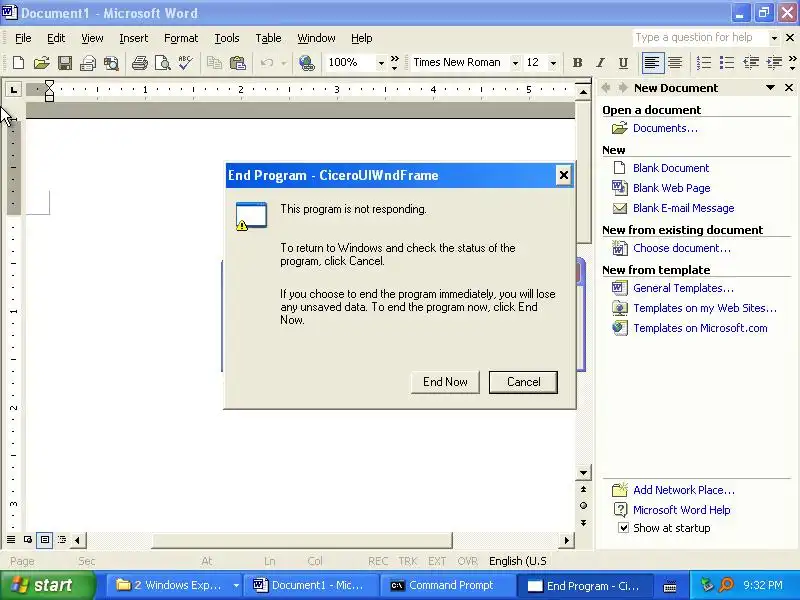The image size is (800, 600).
Task: Click vertical scrollbar down arrow
Action: 583,472
